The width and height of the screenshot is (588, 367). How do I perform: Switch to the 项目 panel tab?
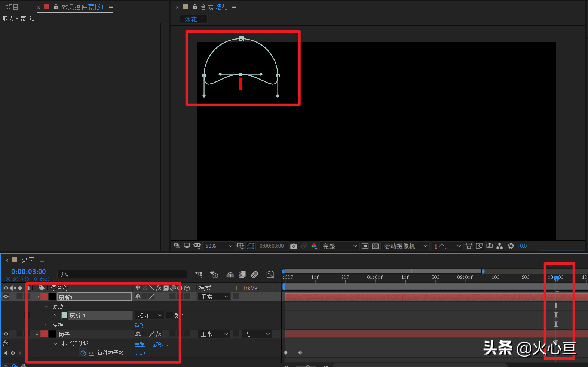click(12, 7)
